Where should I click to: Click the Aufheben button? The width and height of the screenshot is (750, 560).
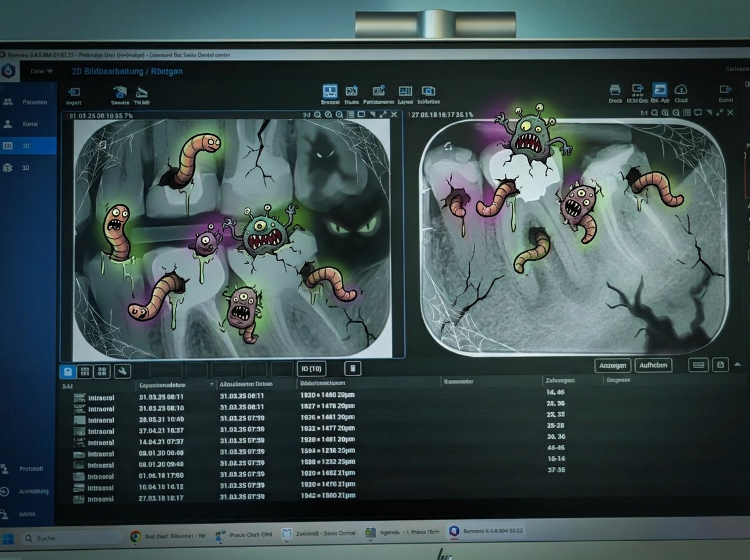click(x=653, y=366)
